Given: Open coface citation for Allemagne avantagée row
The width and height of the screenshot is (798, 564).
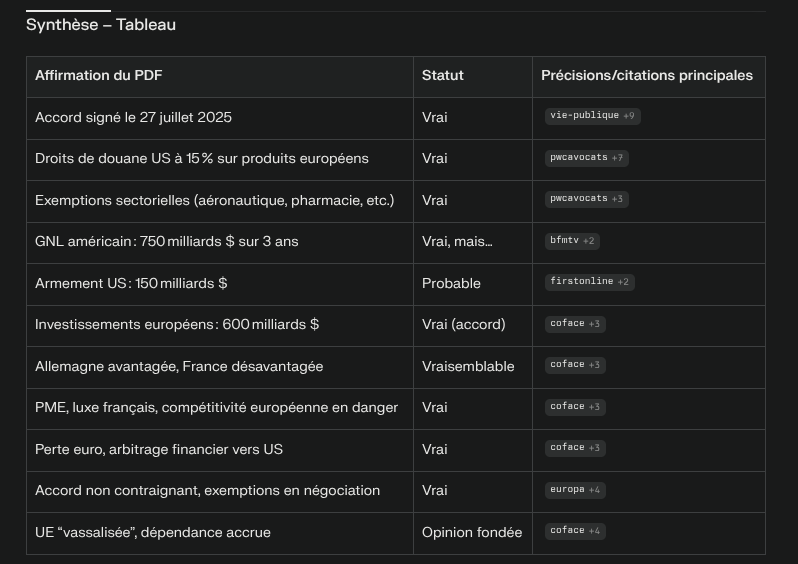Looking at the screenshot, I should (576, 365).
